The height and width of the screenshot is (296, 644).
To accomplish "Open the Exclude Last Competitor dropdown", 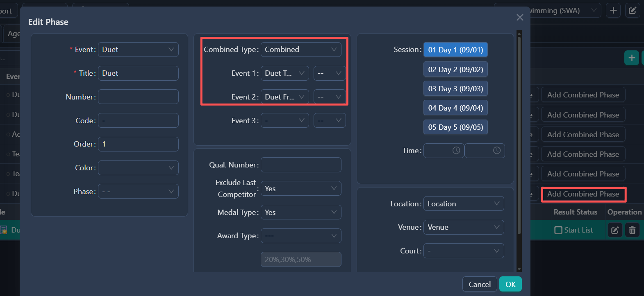I will pyautogui.click(x=301, y=188).
